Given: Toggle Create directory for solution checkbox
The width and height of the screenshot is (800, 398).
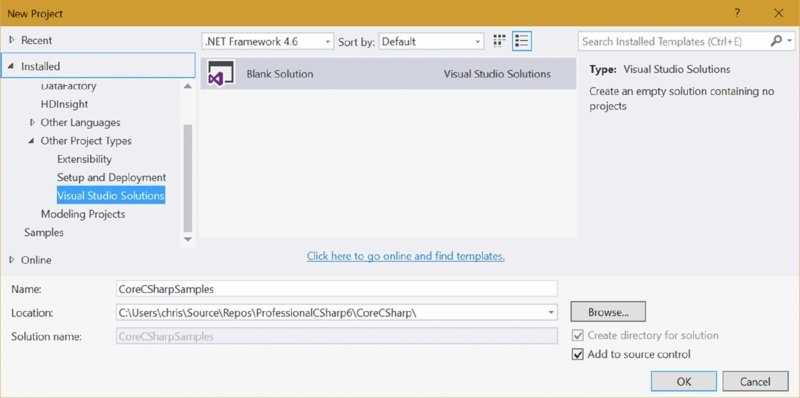Looking at the screenshot, I should tap(578, 336).
